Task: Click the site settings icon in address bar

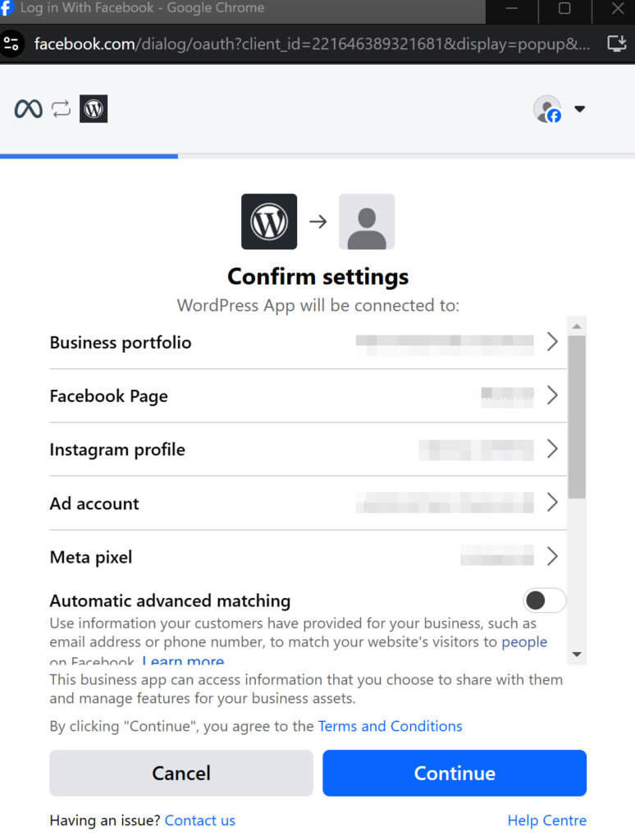Action: pyautogui.click(x=11, y=43)
